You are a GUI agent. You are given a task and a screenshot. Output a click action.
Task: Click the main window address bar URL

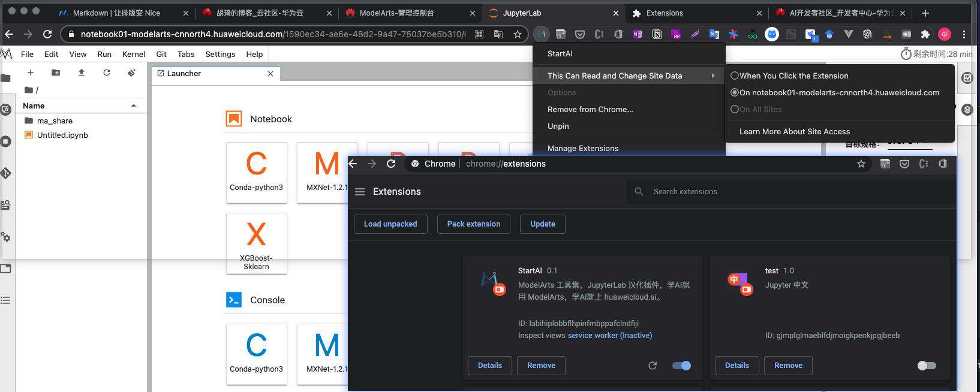(x=273, y=34)
